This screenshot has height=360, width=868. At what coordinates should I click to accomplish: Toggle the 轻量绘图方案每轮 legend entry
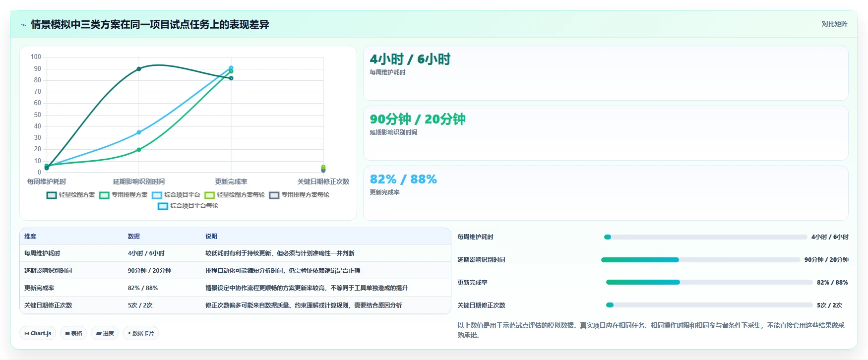click(235, 195)
